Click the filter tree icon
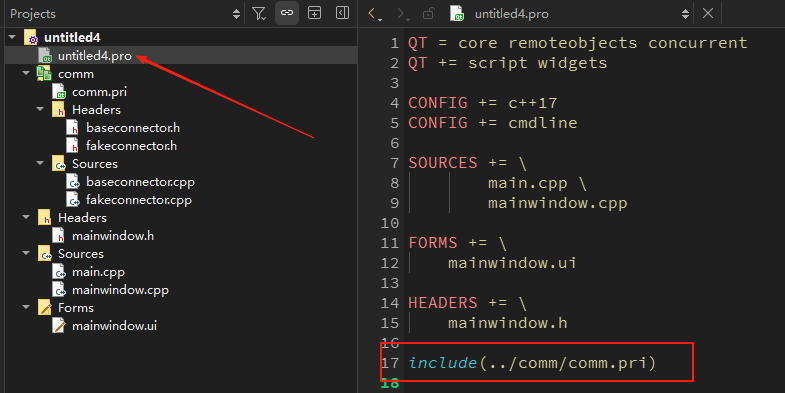 pos(259,13)
